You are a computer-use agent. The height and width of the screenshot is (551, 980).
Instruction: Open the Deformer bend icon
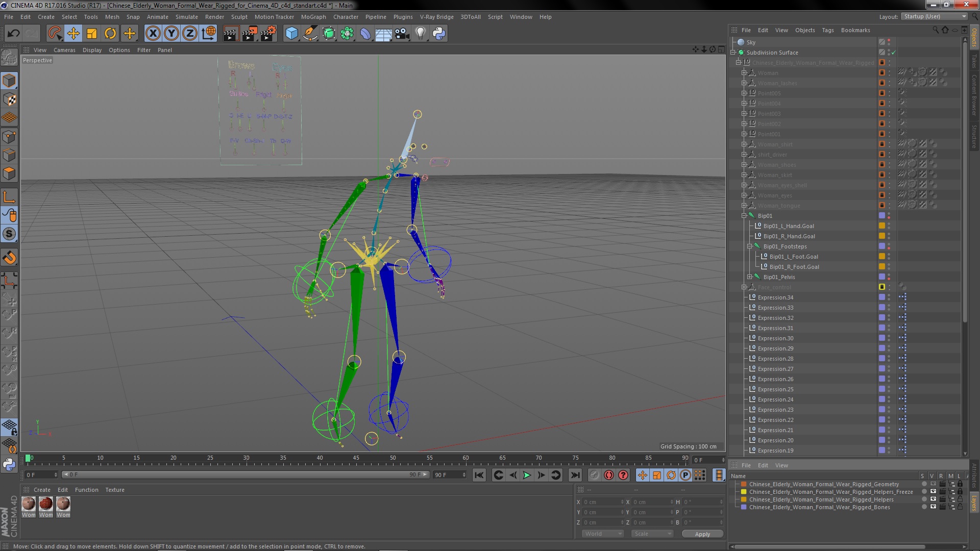pos(365,34)
